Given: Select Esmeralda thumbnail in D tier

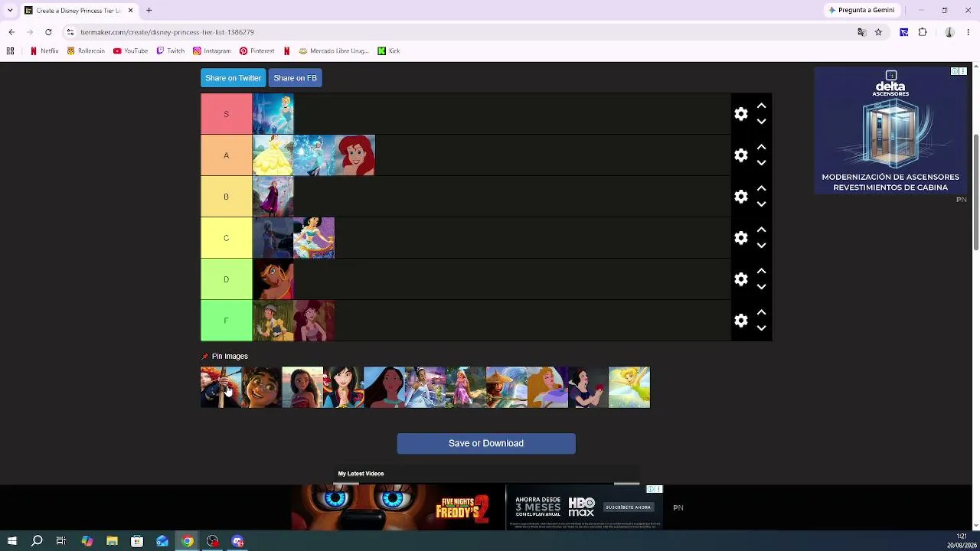Looking at the screenshot, I should pyautogui.click(x=273, y=279).
